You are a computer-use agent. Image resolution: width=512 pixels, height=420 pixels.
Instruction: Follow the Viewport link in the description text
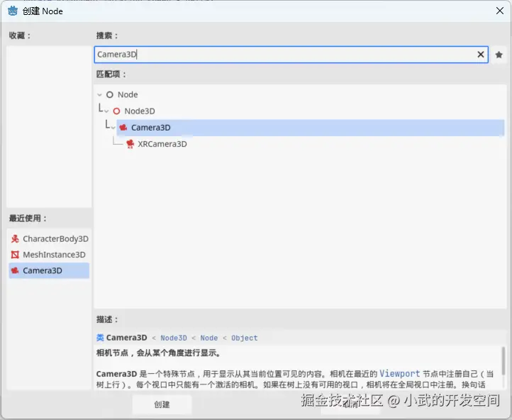[x=400, y=374]
